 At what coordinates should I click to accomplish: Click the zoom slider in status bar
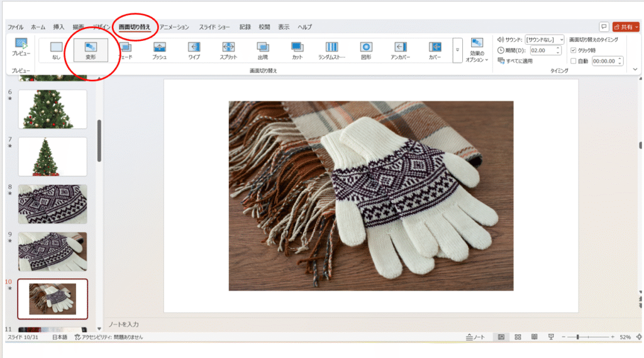[x=577, y=337]
